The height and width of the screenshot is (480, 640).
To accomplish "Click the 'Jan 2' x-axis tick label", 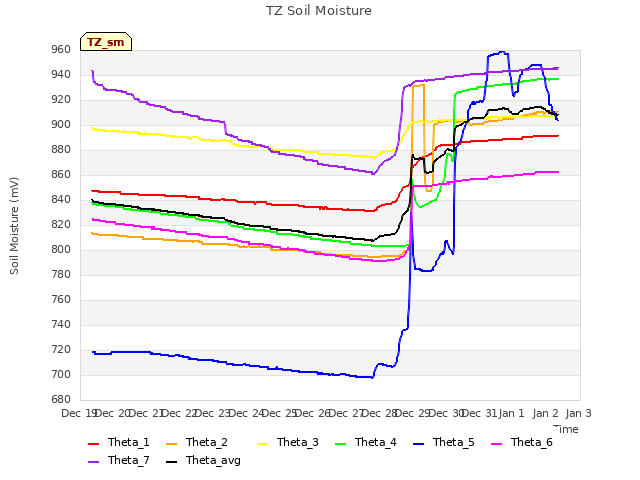I will point(545,413).
